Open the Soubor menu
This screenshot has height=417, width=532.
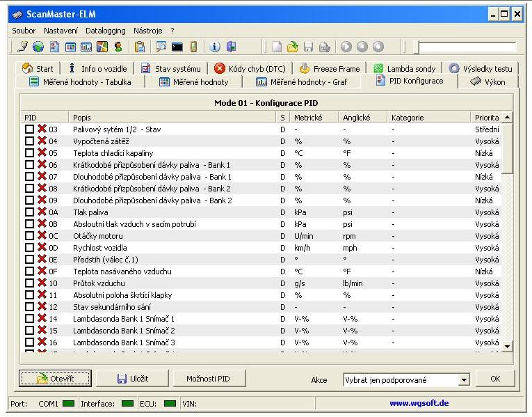(x=24, y=31)
